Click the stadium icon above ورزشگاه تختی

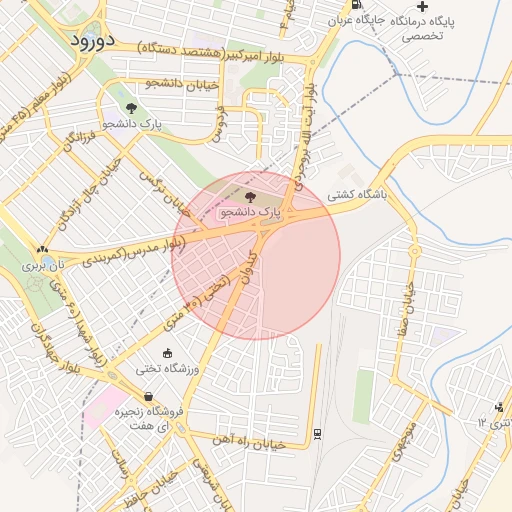(167, 353)
